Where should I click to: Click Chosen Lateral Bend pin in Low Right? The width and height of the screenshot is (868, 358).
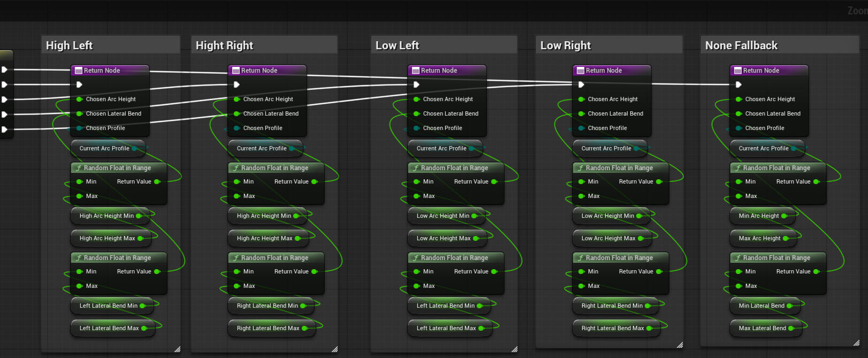pos(581,113)
